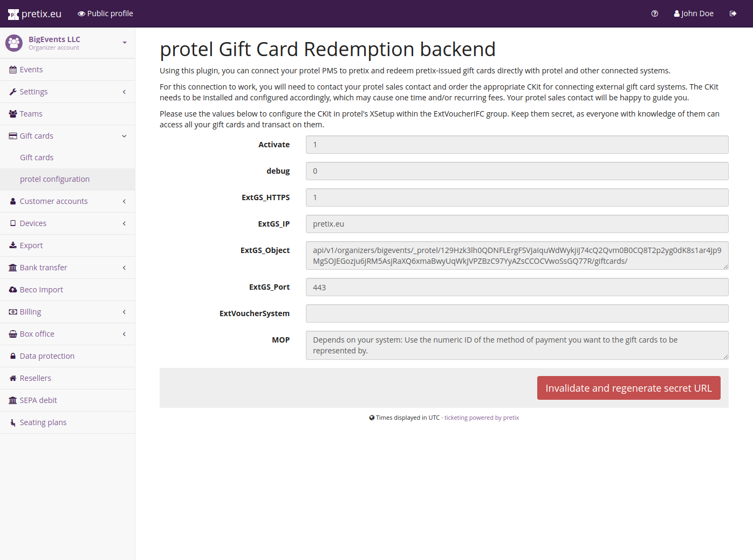
Task: Click the pretix.eu logo icon
Action: pyautogui.click(x=13, y=15)
